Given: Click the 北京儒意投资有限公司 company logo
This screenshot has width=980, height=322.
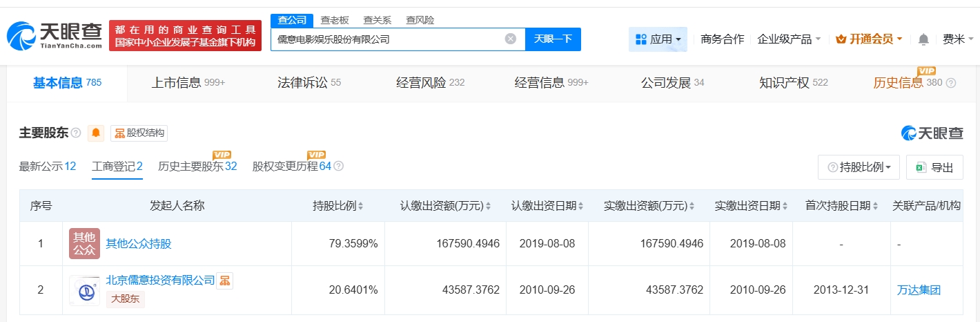Looking at the screenshot, I should click(84, 290).
